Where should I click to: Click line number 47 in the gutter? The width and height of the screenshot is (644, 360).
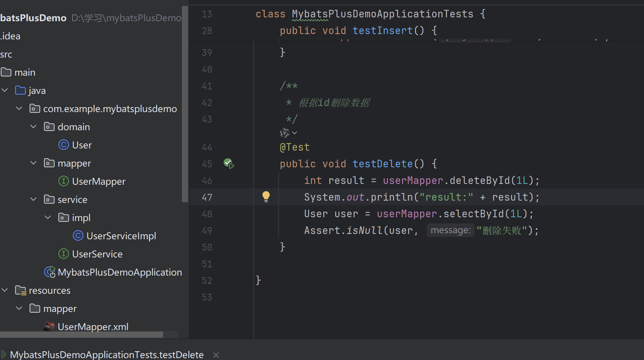coord(207,196)
